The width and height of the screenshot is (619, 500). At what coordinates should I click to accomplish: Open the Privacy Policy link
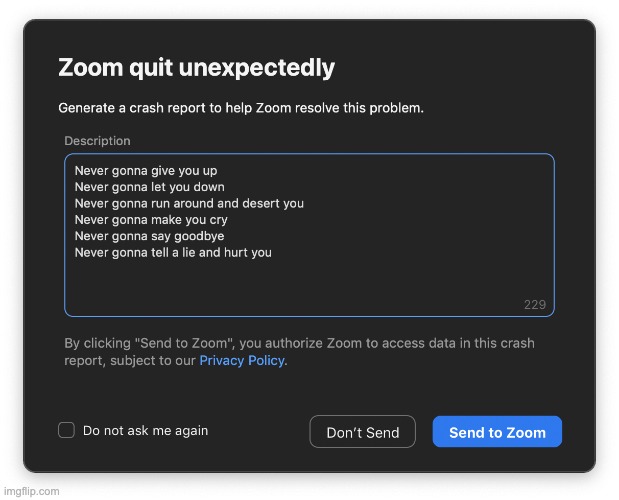pos(242,360)
